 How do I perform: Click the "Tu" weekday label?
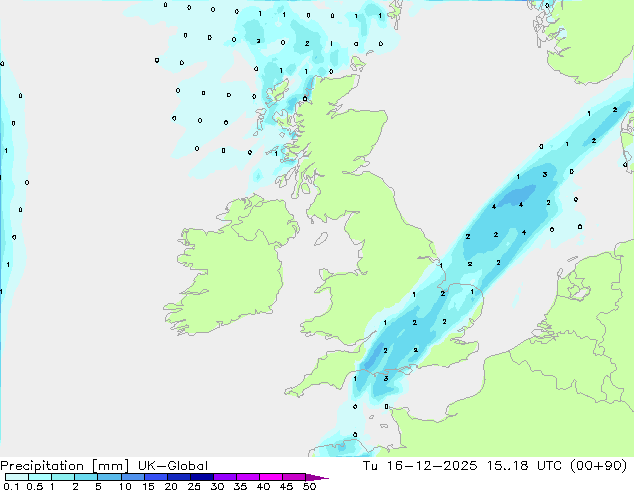click(x=370, y=466)
